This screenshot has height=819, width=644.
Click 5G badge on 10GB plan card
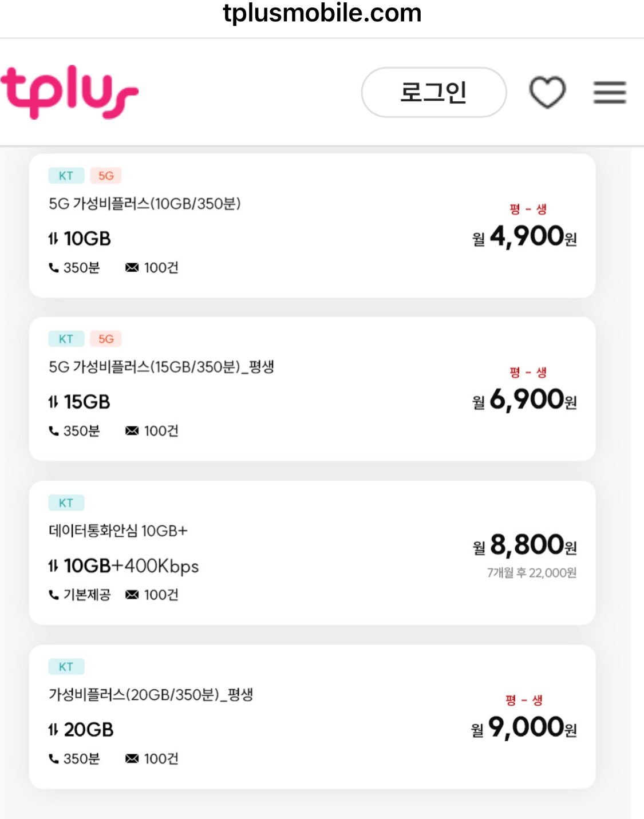point(106,176)
